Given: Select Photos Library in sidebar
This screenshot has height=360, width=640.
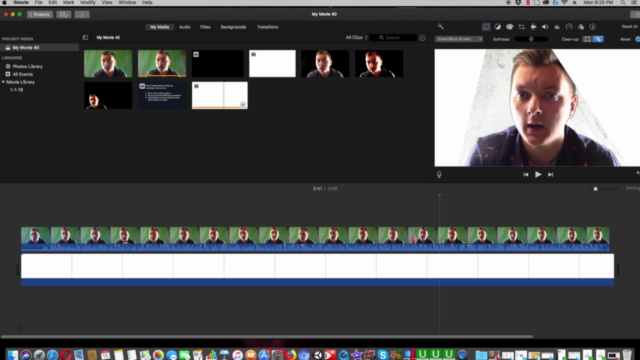Looking at the screenshot, I should [x=27, y=66].
